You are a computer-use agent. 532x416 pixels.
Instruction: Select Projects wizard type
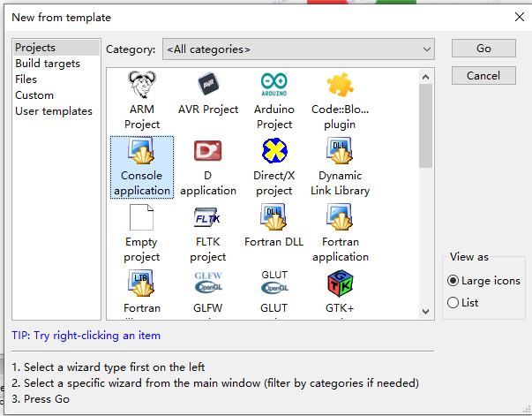[x=56, y=48]
